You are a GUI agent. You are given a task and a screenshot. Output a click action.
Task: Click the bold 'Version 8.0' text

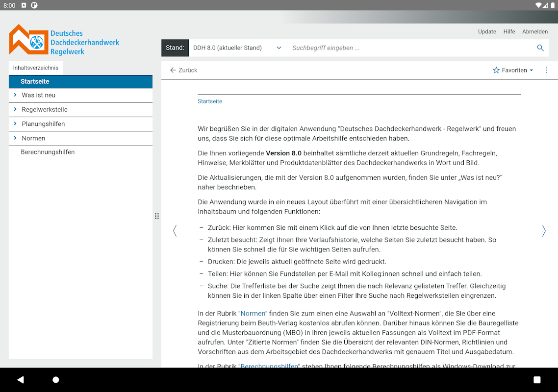(283, 153)
